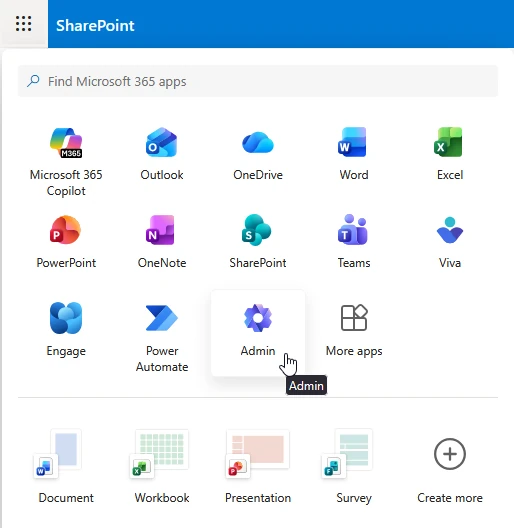
Task: Create a new PowerPoint Presentation
Action: [x=258, y=466]
